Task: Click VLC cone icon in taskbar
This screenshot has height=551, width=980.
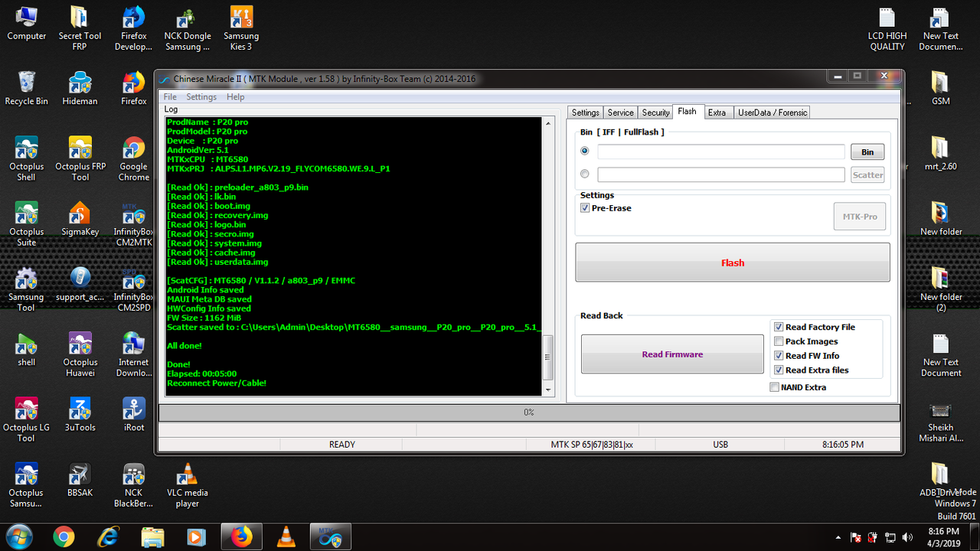Action: pos(286,536)
